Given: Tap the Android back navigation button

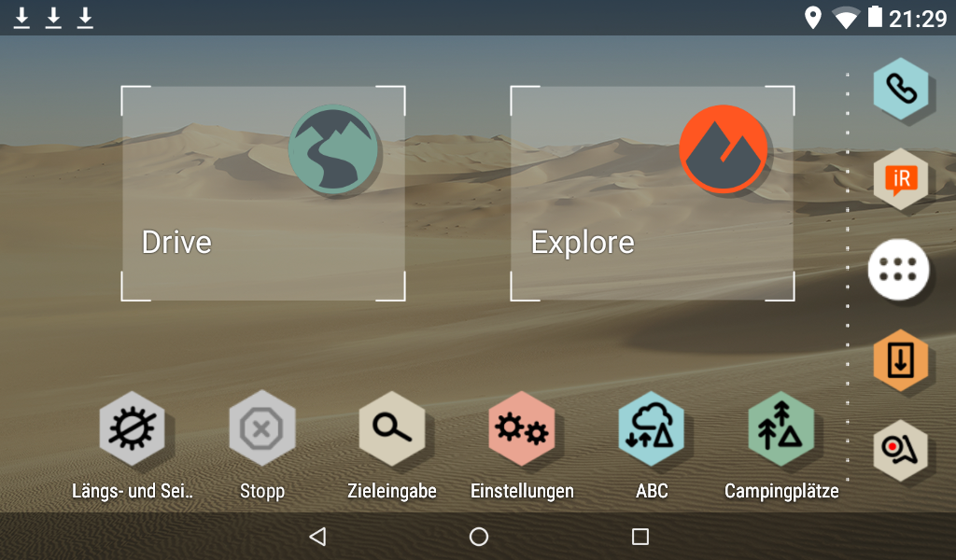Looking at the screenshot, I should 317,537.
